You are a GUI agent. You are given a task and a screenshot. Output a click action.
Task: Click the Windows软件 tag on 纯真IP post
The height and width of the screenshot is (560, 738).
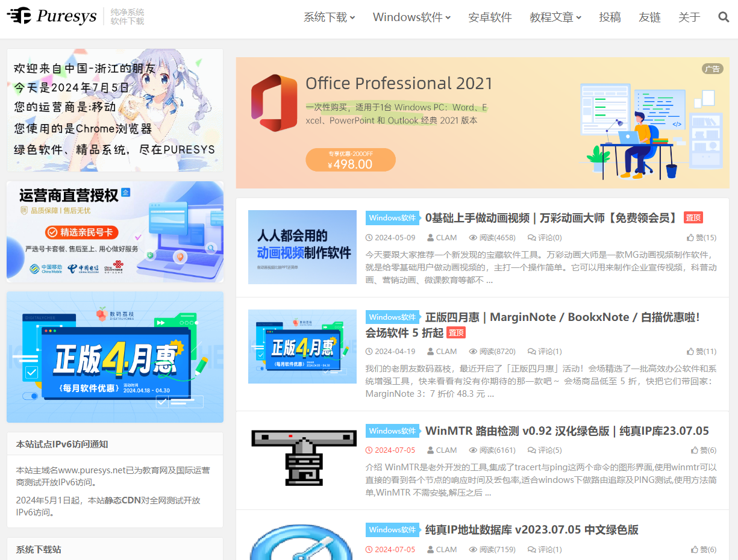pos(393,530)
